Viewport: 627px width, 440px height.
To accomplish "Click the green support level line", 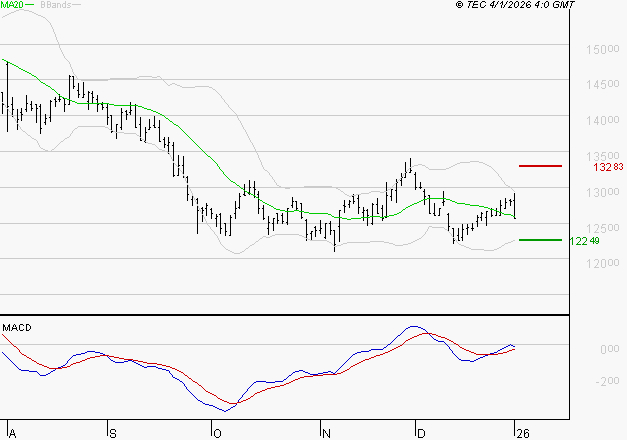I will [x=540, y=240].
